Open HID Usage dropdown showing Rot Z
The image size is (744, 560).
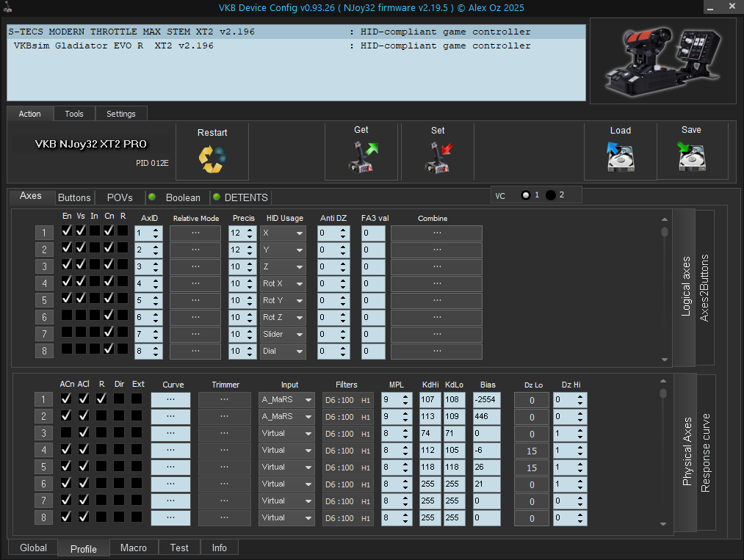click(283, 318)
